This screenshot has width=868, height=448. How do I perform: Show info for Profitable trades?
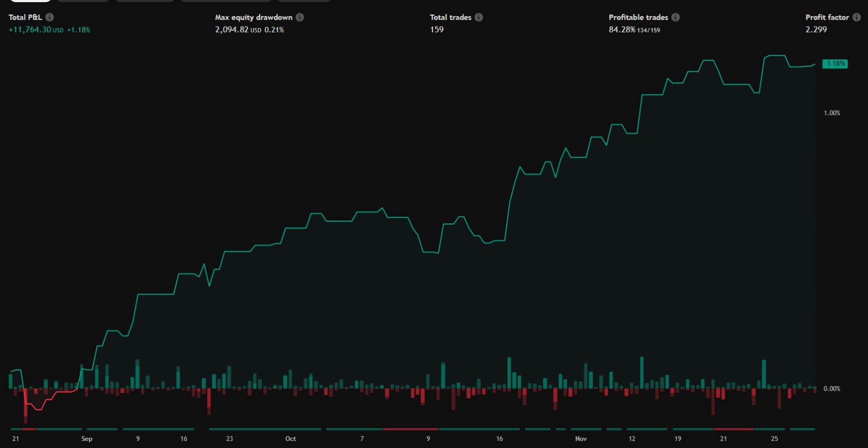(x=675, y=17)
